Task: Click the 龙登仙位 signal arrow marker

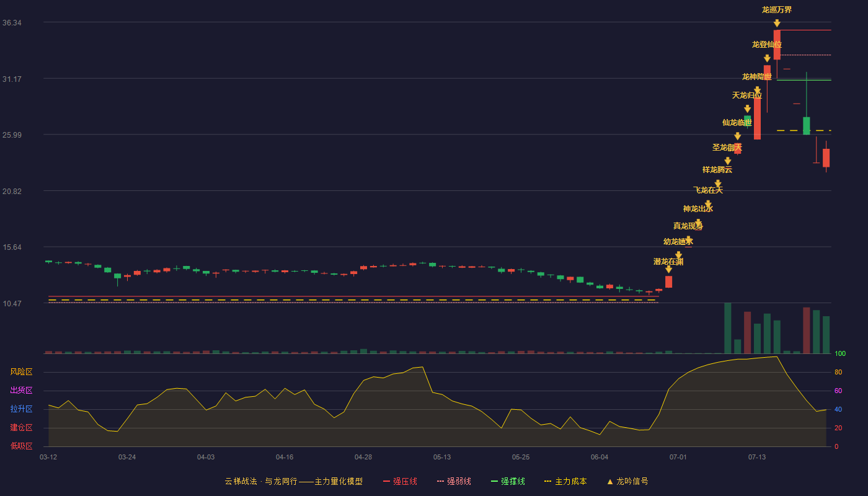Action: [x=767, y=58]
